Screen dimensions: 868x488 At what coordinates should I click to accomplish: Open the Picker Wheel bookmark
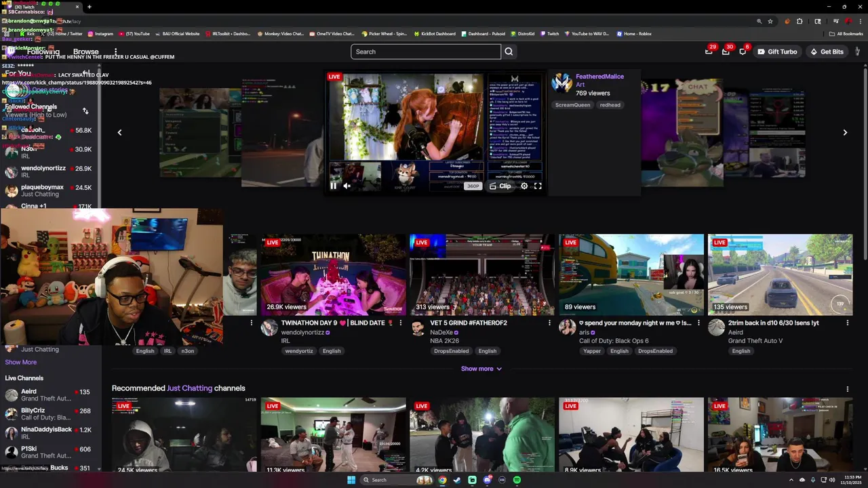point(384,33)
